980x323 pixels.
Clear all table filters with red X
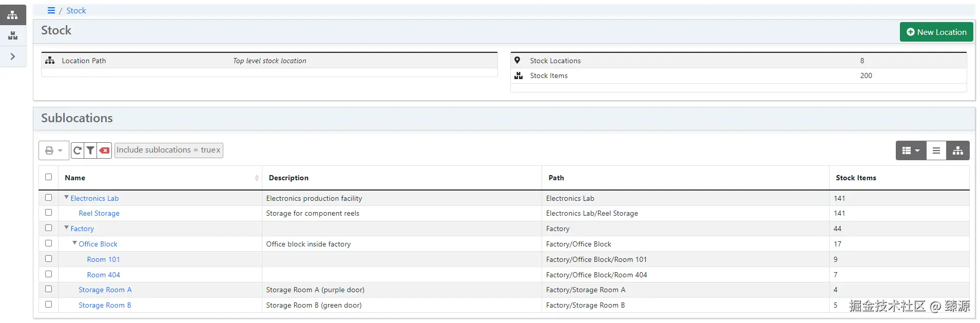point(105,150)
